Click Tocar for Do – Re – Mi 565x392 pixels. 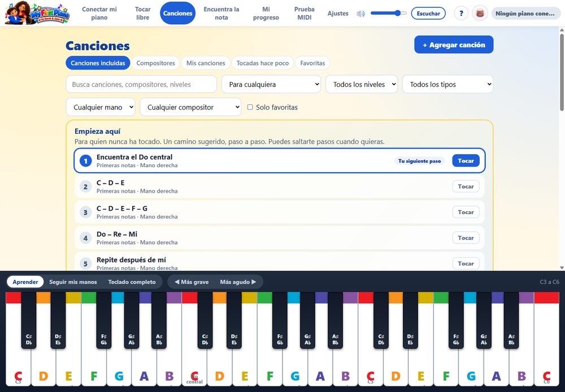[466, 238]
